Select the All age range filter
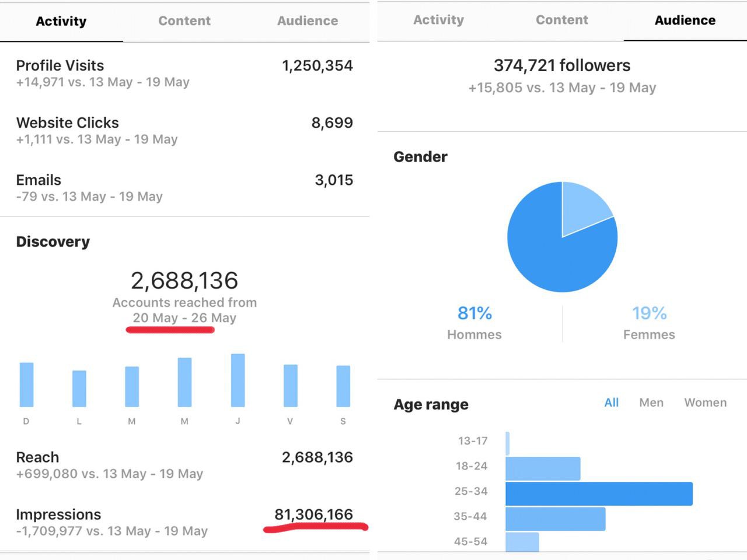 click(611, 402)
